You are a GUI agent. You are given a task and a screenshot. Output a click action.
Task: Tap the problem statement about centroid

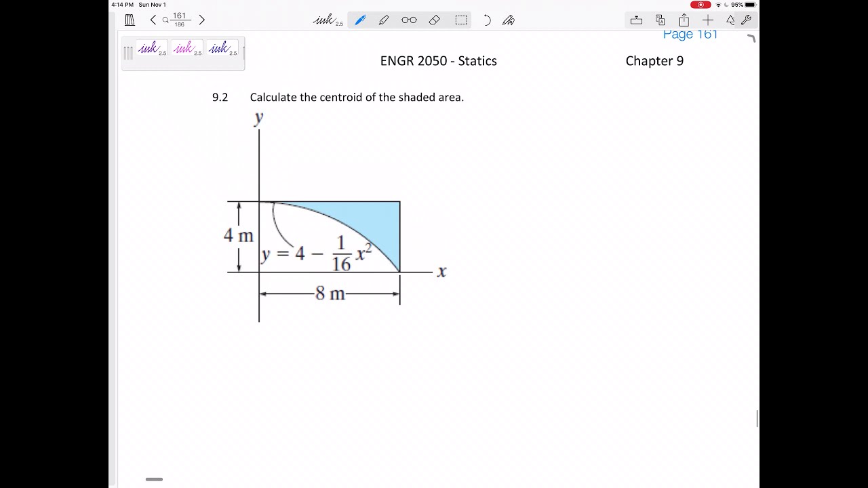tap(357, 97)
